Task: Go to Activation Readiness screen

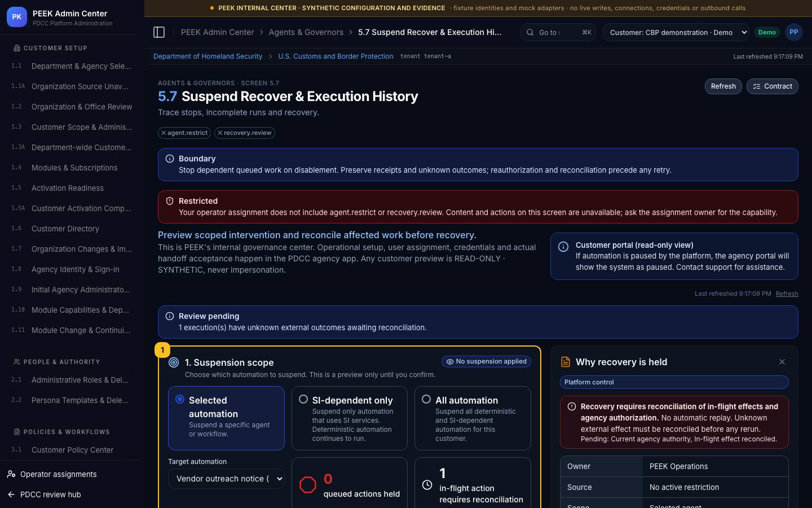Action: pyautogui.click(x=72, y=188)
